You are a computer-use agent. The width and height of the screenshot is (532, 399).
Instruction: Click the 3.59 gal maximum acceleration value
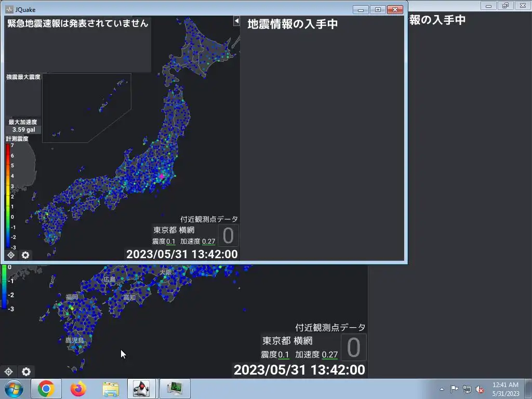click(x=24, y=129)
